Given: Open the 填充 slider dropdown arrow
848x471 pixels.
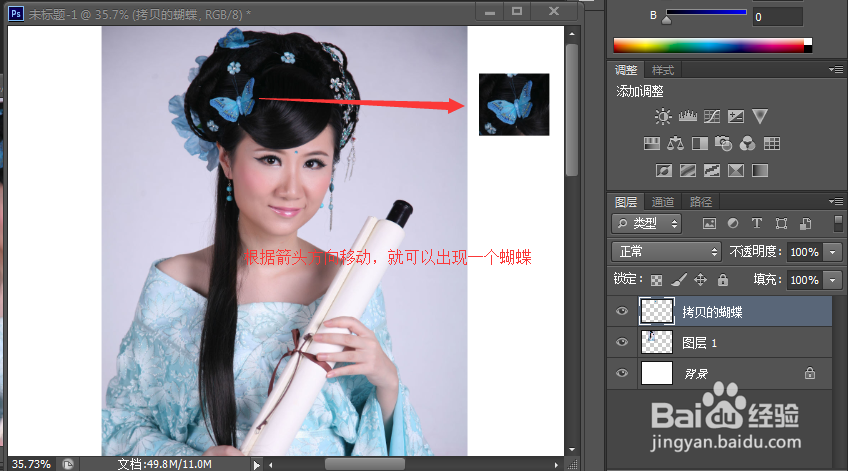Looking at the screenshot, I should (x=833, y=280).
